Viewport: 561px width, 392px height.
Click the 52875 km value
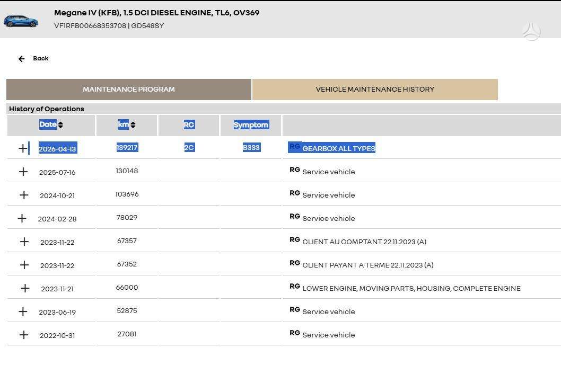(127, 310)
